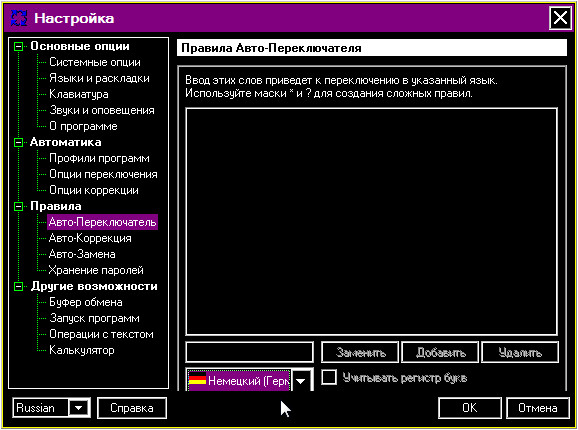Collapse the 'Основные опции' tree node
This screenshot has width=578, height=430.
click(18, 46)
